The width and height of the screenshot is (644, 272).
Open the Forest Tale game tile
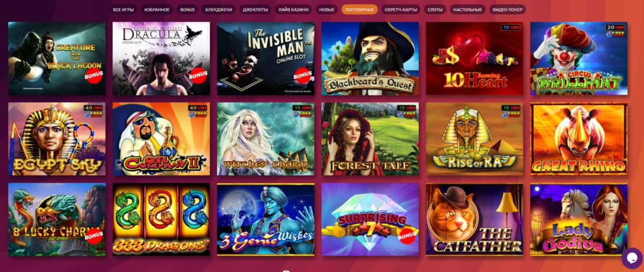click(370, 139)
